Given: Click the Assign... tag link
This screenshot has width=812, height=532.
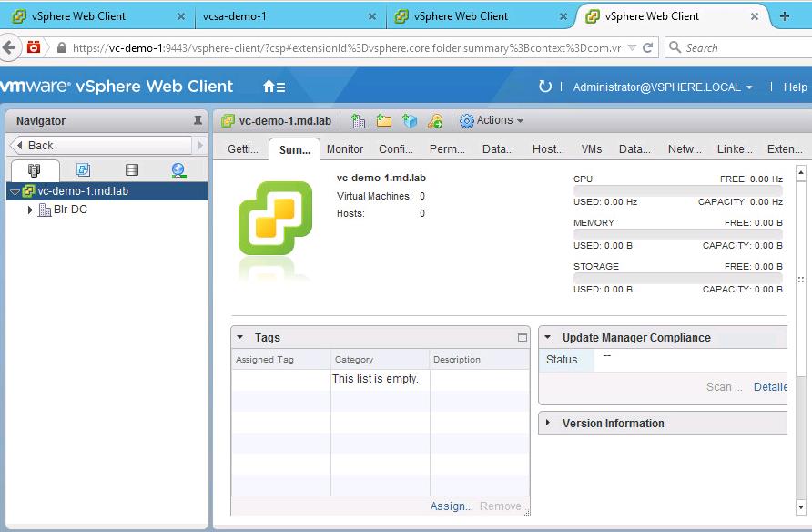Looking at the screenshot, I should (x=451, y=506).
